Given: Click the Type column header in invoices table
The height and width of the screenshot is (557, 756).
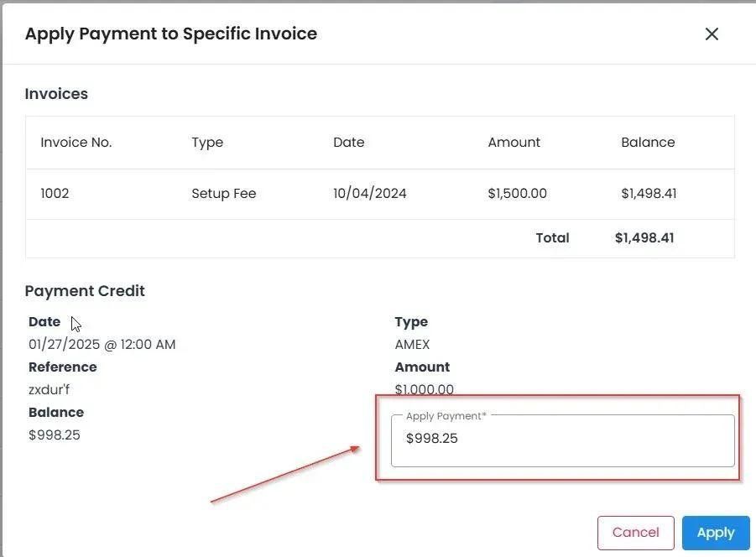Looking at the screenshot, I should coord(207,143).
